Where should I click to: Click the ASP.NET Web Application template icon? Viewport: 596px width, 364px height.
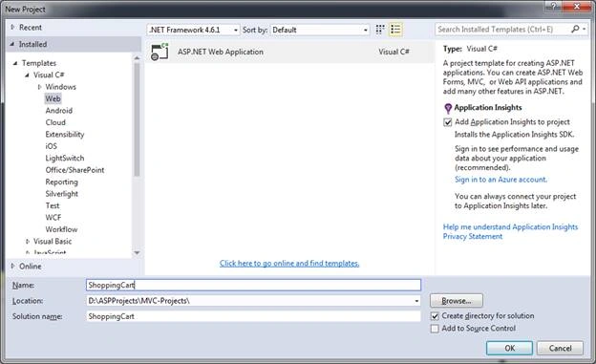(x=160, y=52)
